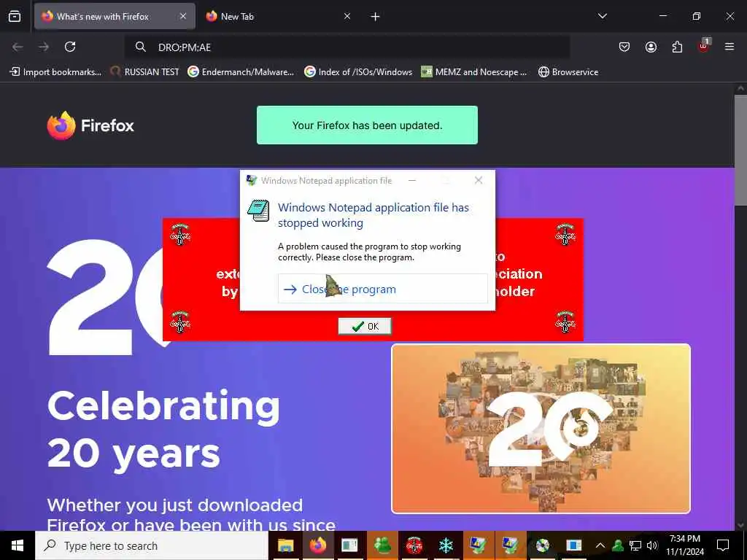
Task: Open the red emblem taskbar app
Action: coord(414,545)
